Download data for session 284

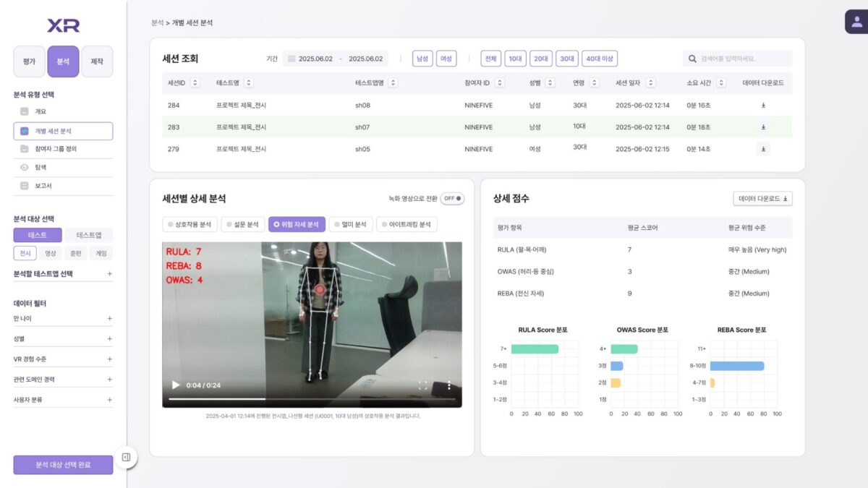click(763, 105)
